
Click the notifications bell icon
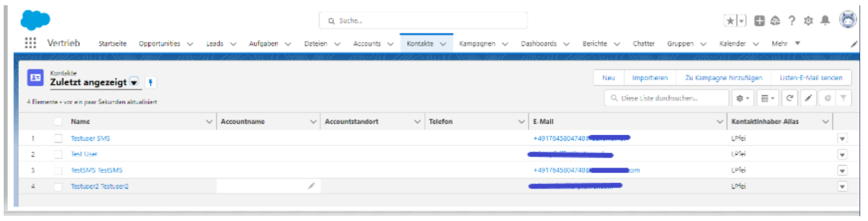click(825, 21)
